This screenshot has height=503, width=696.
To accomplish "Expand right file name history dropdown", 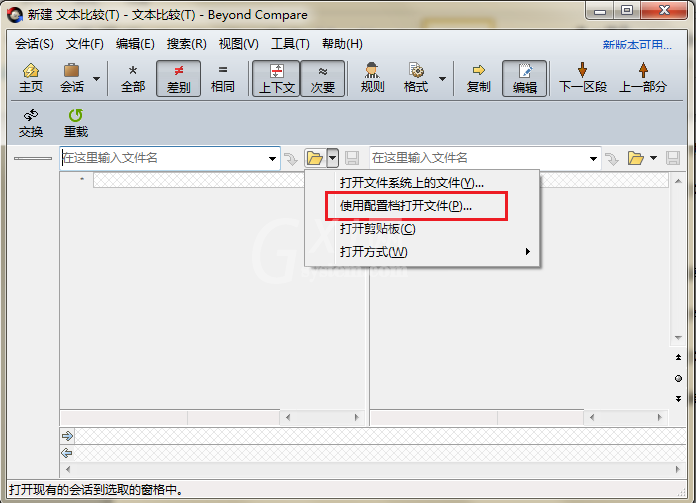I will 593,158.
